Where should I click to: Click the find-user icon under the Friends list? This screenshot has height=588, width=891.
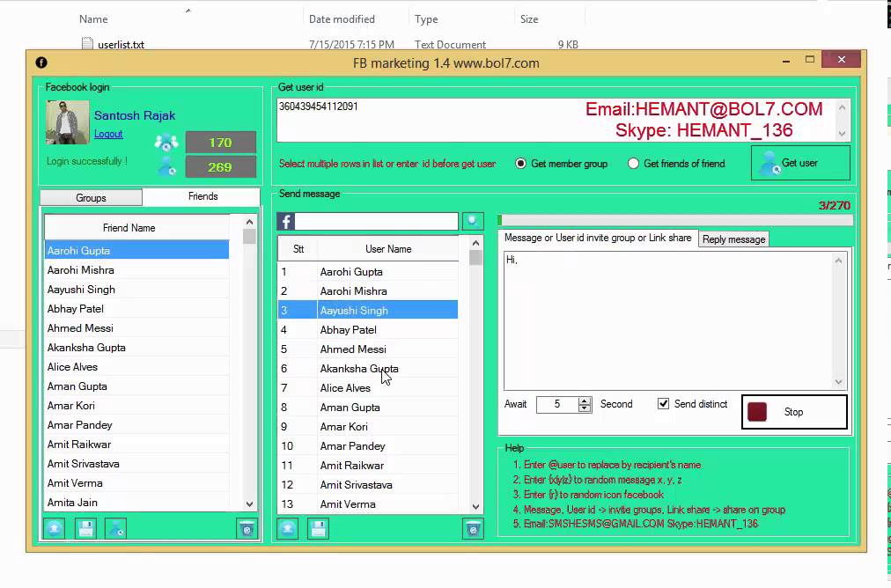click(116, 529)
